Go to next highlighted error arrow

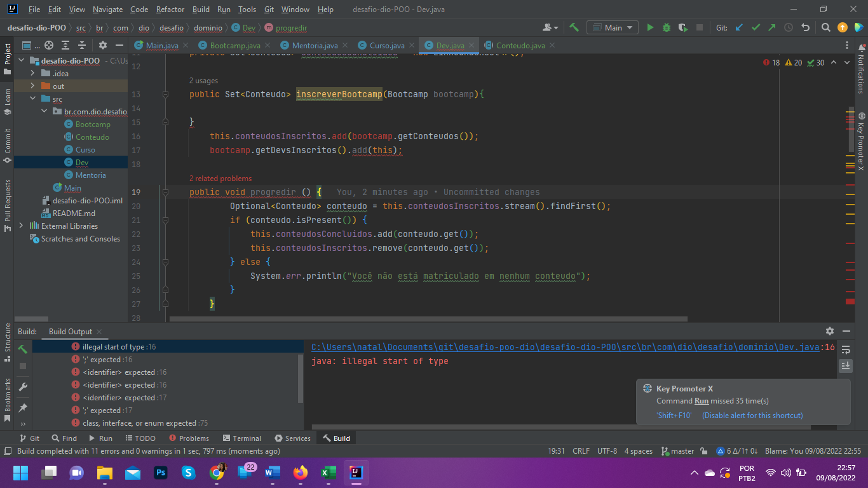point(848,62)
